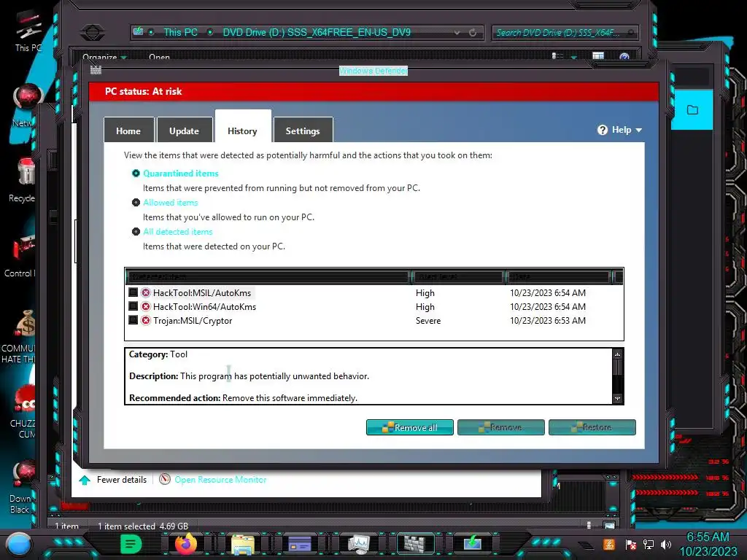Click the Explorer help icon
The image size is (747, 560).
click(x=624, y=57)
